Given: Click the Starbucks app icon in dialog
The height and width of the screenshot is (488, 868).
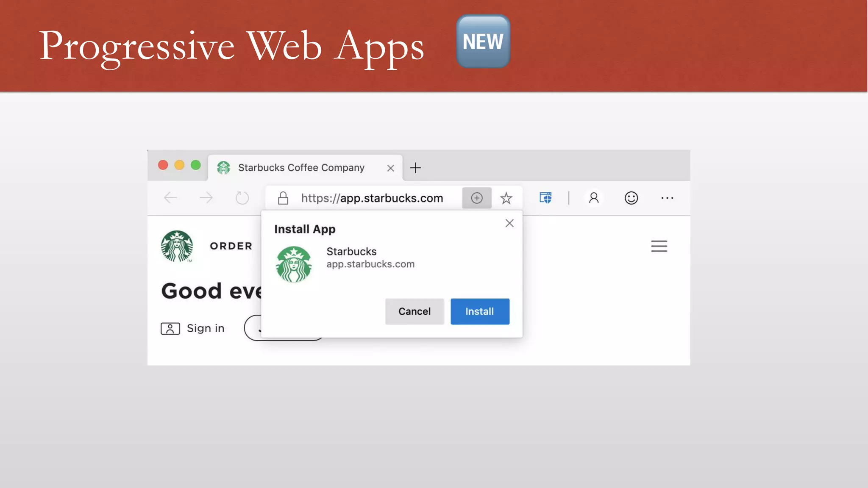Looking at the screenshot, I should 294,264.
